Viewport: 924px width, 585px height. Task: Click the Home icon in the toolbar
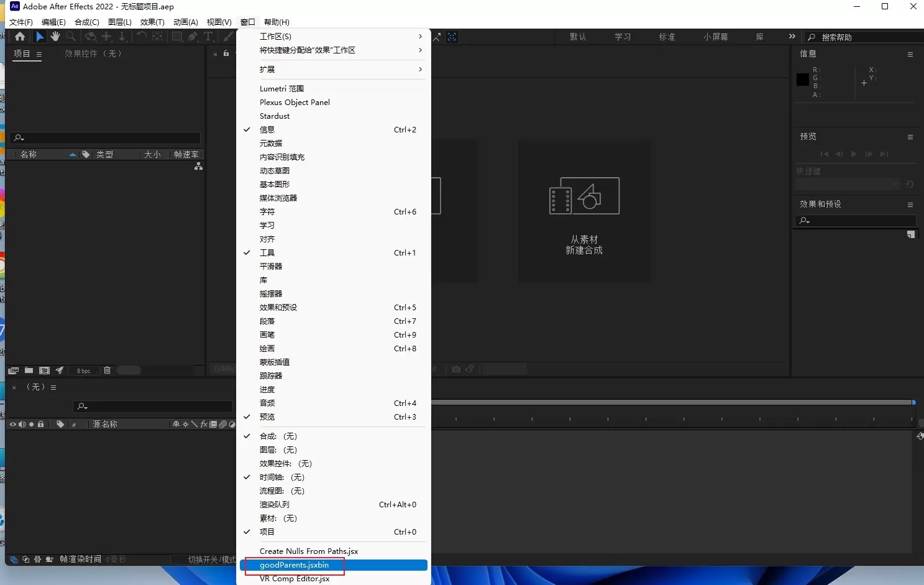20,37
